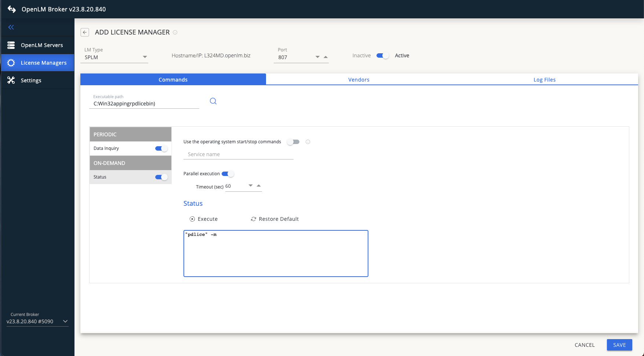Decrease the Port value with down arrow
Viewport: 644px width, 356px height.
coord(317,57)
